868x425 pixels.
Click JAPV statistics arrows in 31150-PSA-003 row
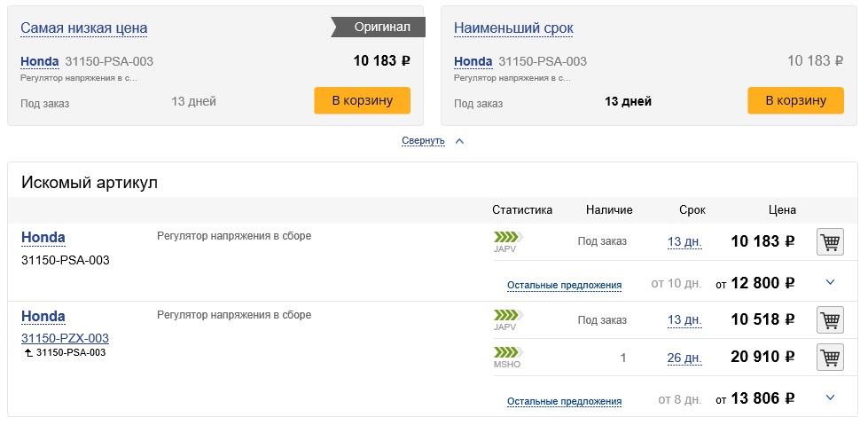(x=508, y=237)
